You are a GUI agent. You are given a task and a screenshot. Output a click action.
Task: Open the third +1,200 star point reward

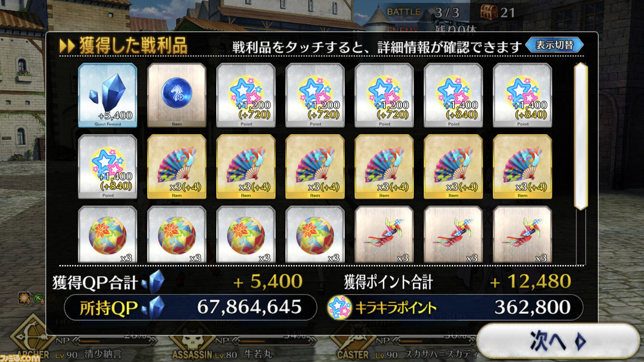pyautogui.click(x=384, y=95)
